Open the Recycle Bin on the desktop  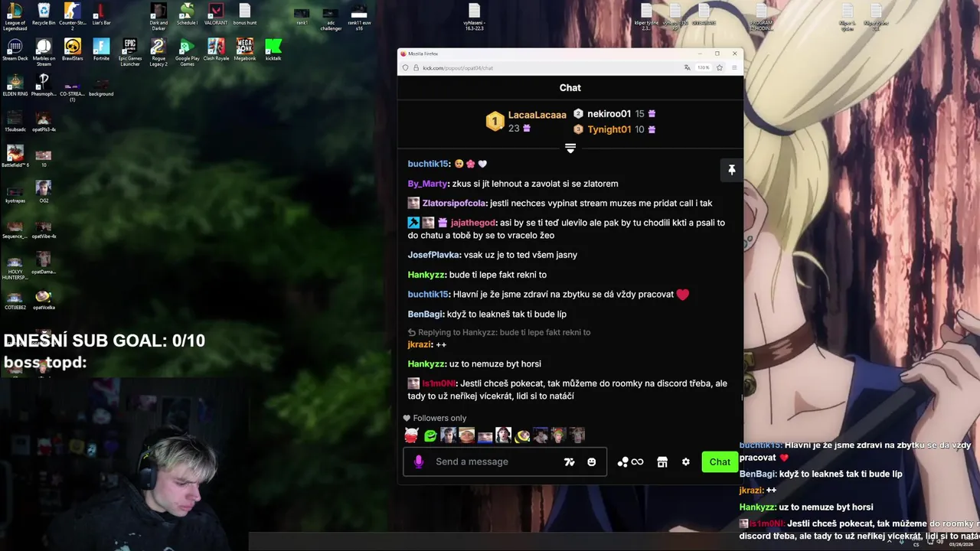pyautogui.click(x=44, y=15)
